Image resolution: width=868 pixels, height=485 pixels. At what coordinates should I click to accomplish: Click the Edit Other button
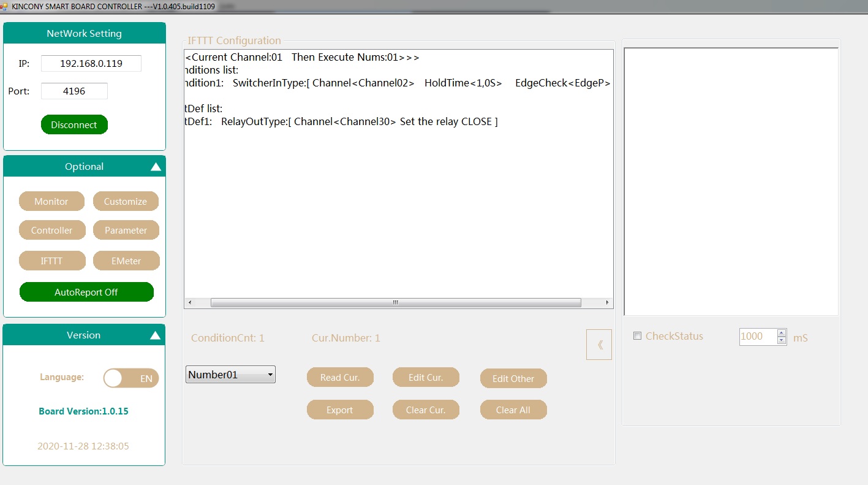(x=513, y=378)
